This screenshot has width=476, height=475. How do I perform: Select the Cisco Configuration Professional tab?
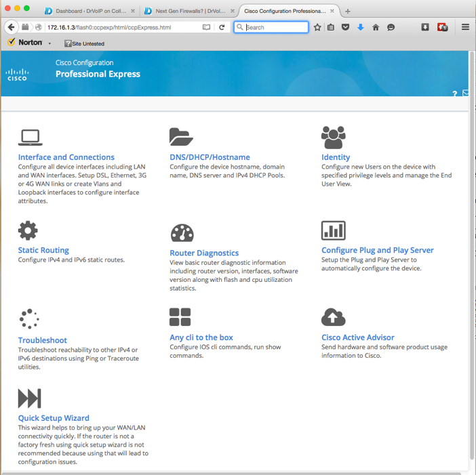288,11
